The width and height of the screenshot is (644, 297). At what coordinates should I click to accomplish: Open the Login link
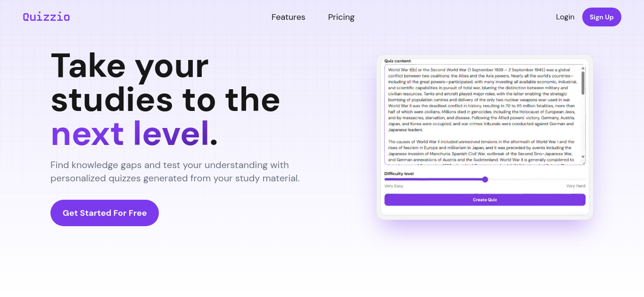pos(565,17)
